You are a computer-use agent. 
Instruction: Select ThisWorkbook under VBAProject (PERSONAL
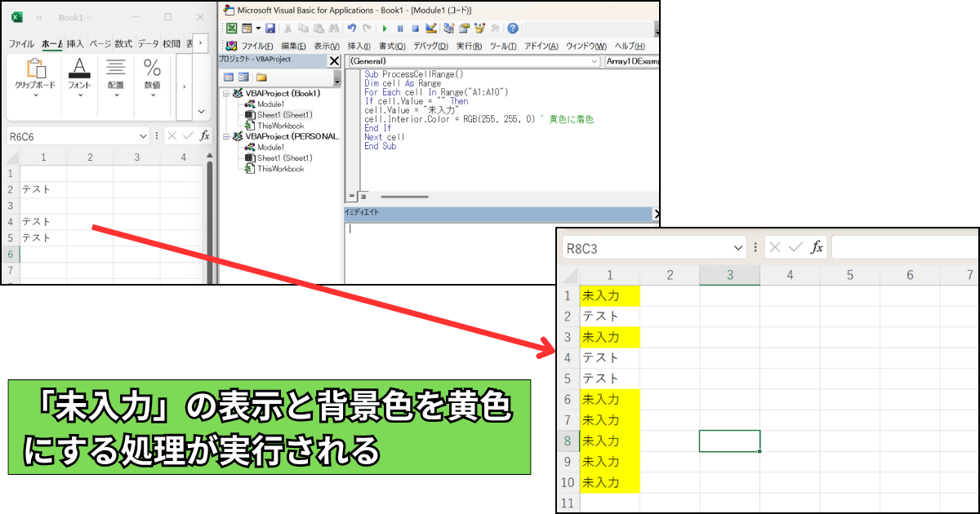(280, 169)
